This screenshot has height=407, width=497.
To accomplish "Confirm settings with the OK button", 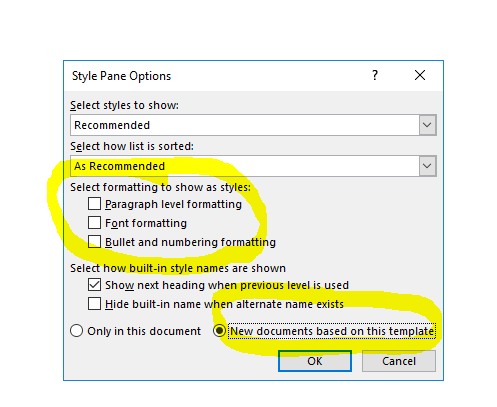I will (x=315, y=361).
